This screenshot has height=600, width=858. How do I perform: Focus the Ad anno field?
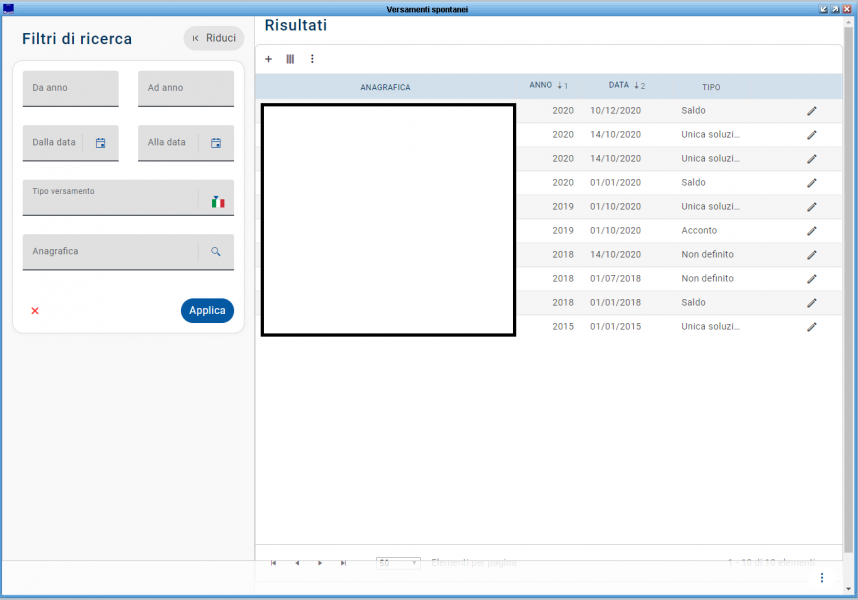click(186, 88)
